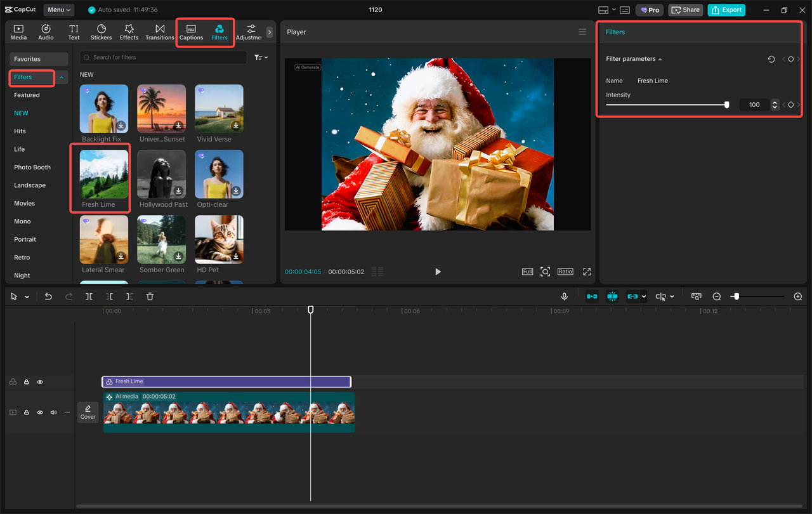Click the Share button
The width and height of the screenshot is (812, 514).
point(685,10)
